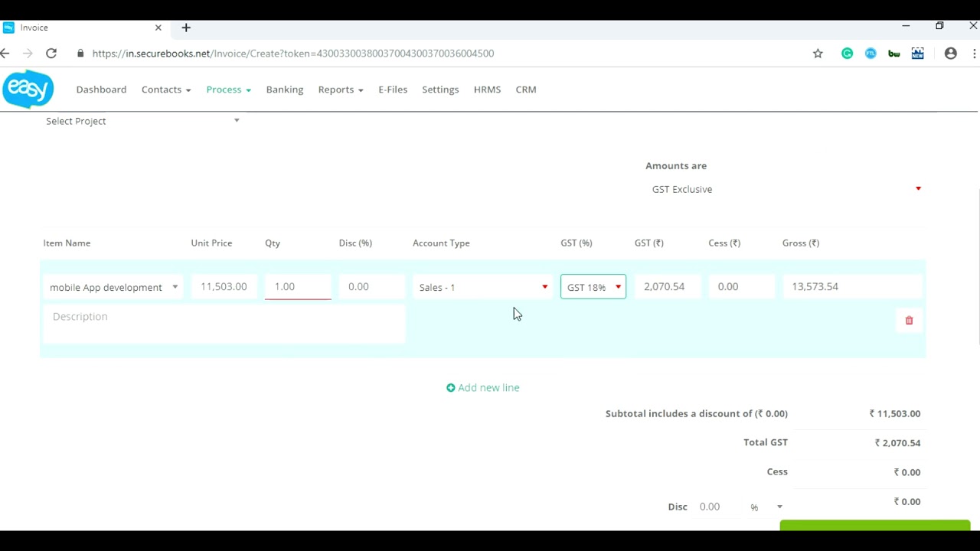Click the Cess field showing 0.00
This screenshot has width=980, height=551.
pos(741,286)
